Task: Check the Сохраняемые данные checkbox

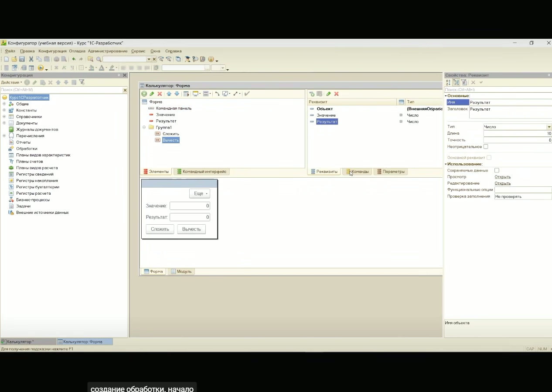Action: (x=497, y=170)
